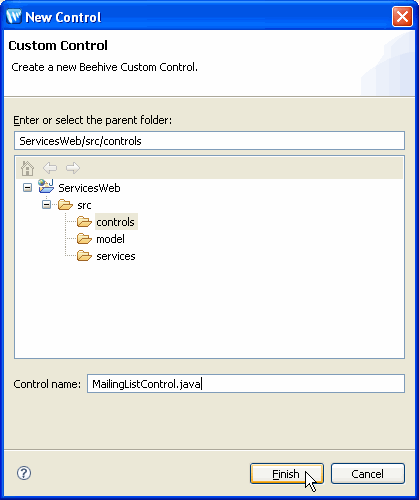Select the services folder label
The width and height of the screenshot is (419, 500).
click(116, 256)
